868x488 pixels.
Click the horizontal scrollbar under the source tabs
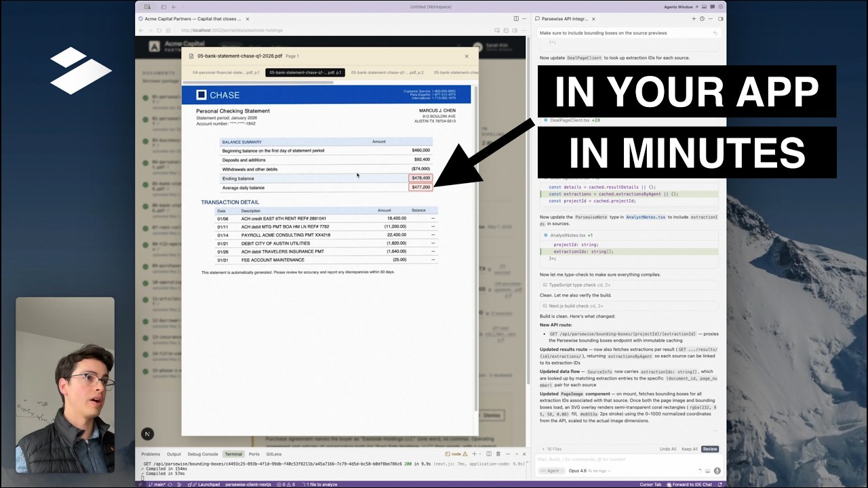pos(258,82)
